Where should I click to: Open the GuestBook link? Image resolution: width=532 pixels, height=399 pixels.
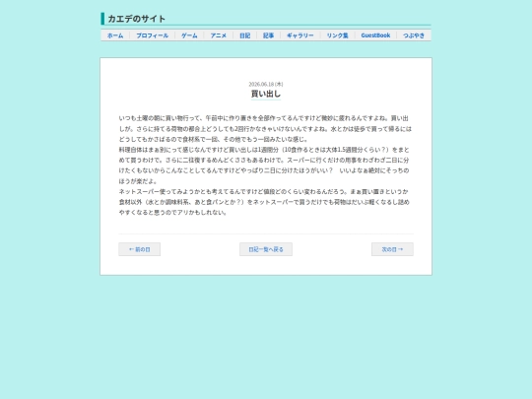click(375, 35)
